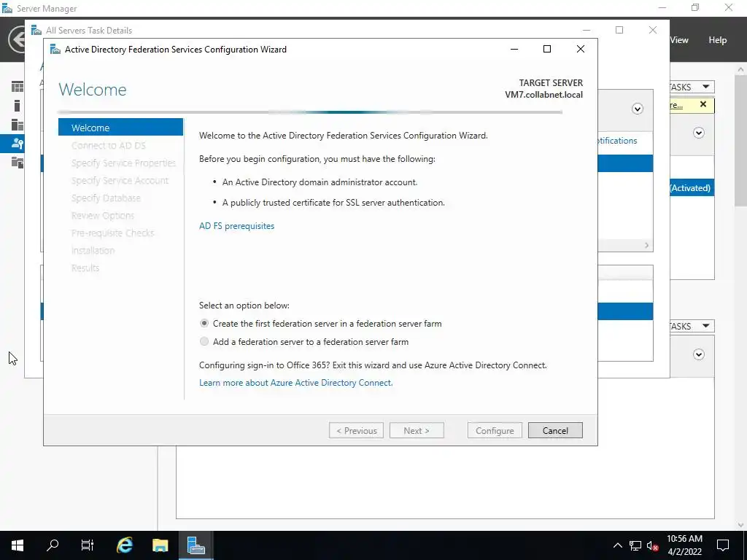Open All Servers sidebar icon in Server Manager
Image resolution: width=747 pixels, height=560 pixels.
pyautogui.click(x=18, y=125)
